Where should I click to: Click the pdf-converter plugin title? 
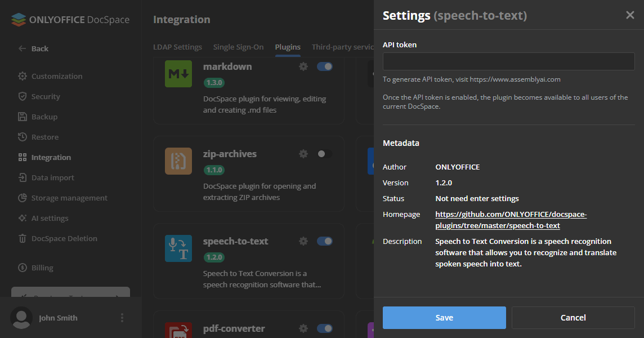[234, 328]
